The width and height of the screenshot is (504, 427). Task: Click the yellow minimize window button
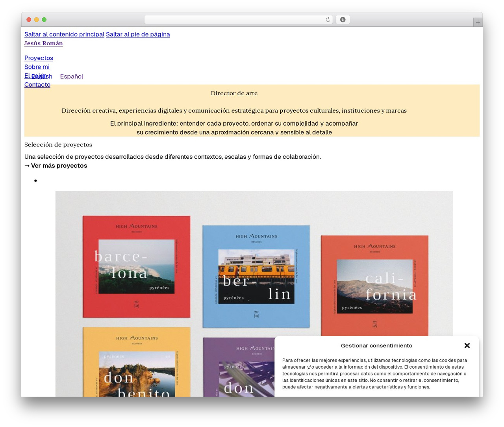[x=37, y=20]
